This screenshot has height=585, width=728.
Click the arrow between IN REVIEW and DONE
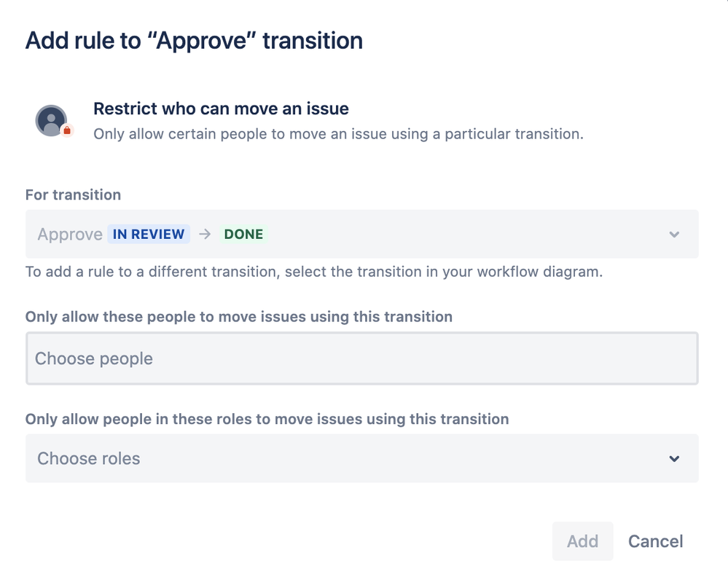pos(204,234)
